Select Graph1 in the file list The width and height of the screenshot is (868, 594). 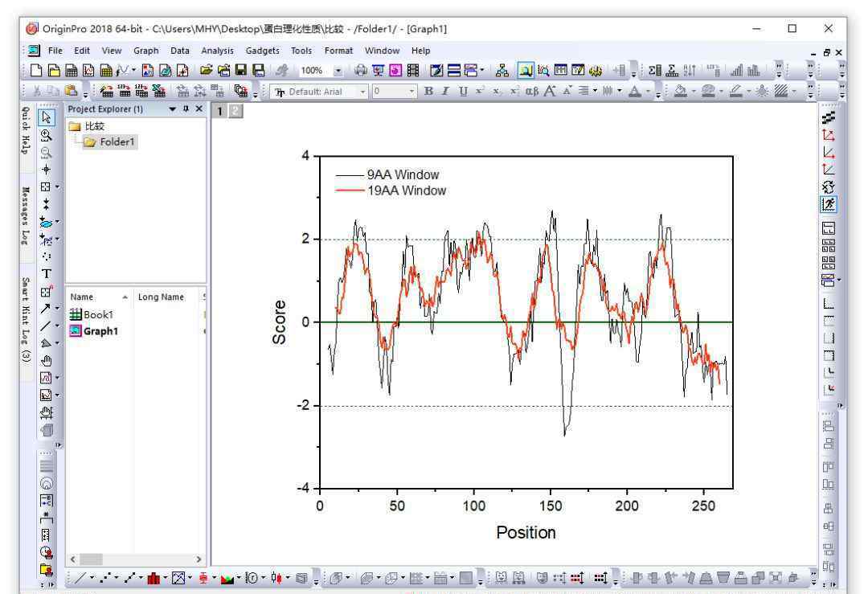pyautogui.click(x=93, y=331)
